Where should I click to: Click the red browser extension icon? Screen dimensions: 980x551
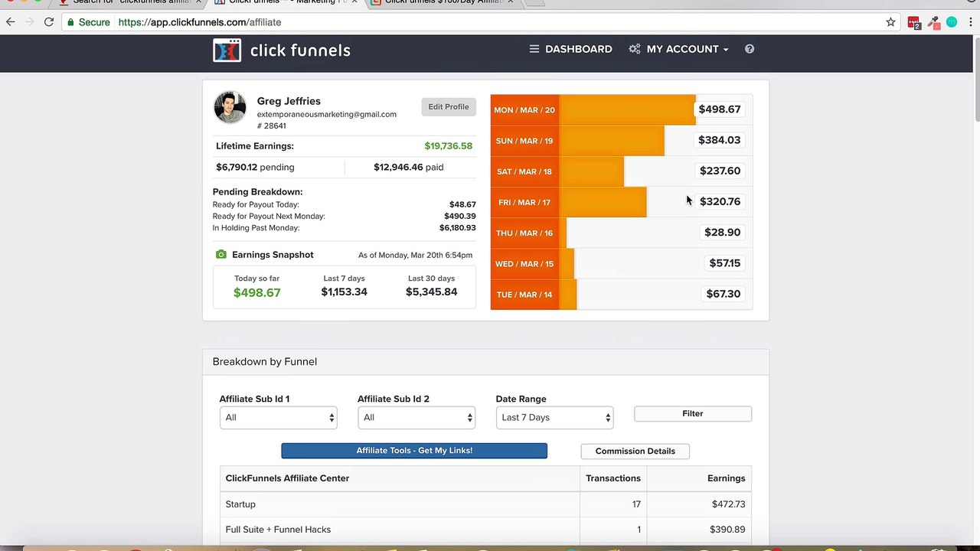pyautogui.click(x=913, y=23)
